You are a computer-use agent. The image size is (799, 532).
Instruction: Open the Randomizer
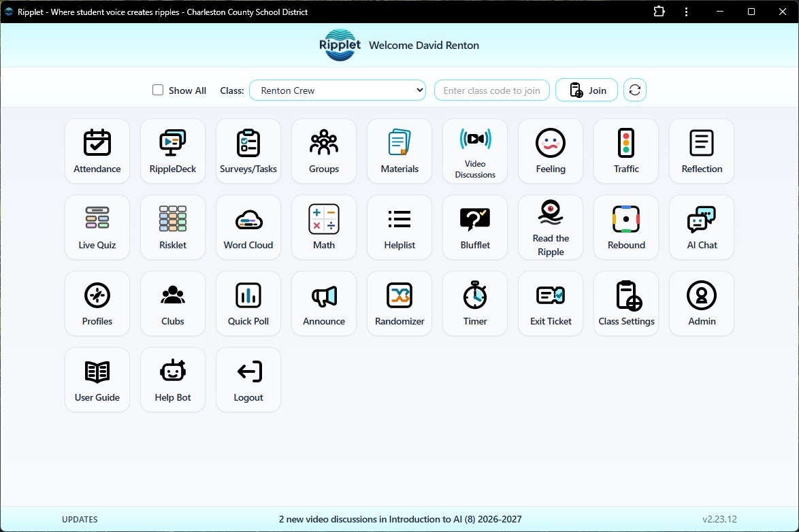(x=399, y=303)
